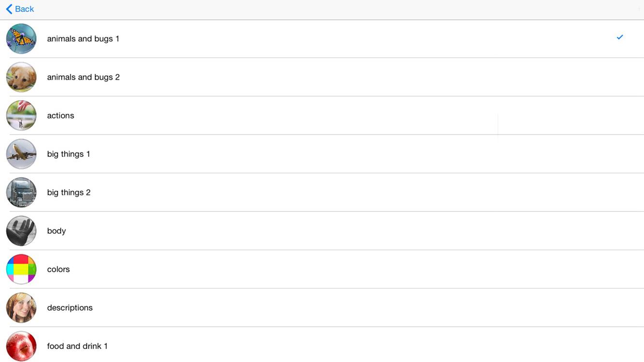The image size is (644, 362).
Task: Tap the blue back chevron arrow
Action: click(x=9, y=9)
